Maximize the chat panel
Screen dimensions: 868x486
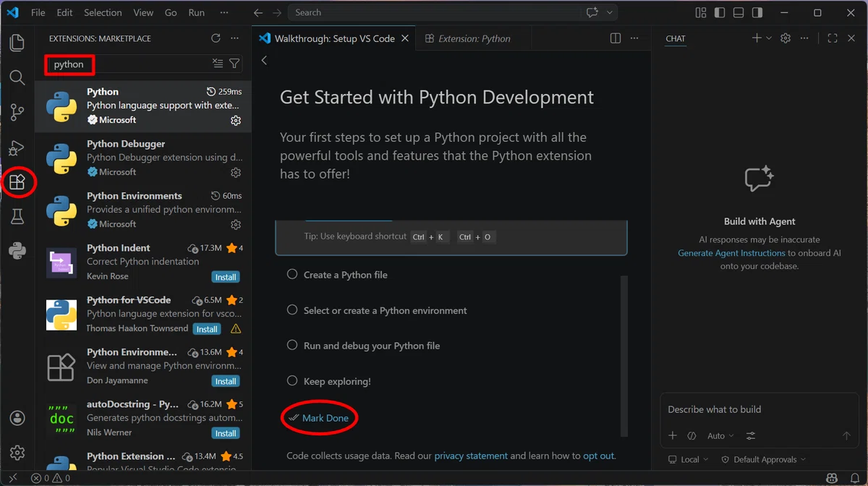pyautogui.click(x=833, y=38)
